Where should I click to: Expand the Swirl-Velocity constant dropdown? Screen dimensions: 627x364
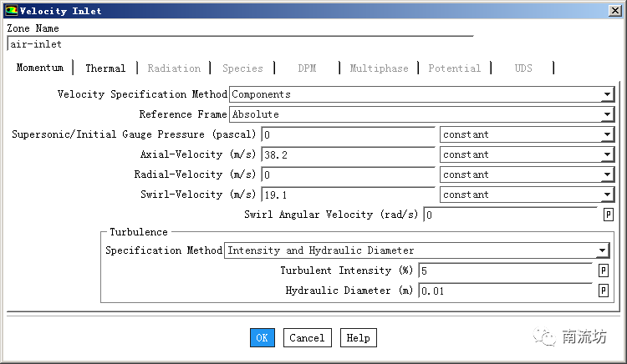(x=607, y=195)
